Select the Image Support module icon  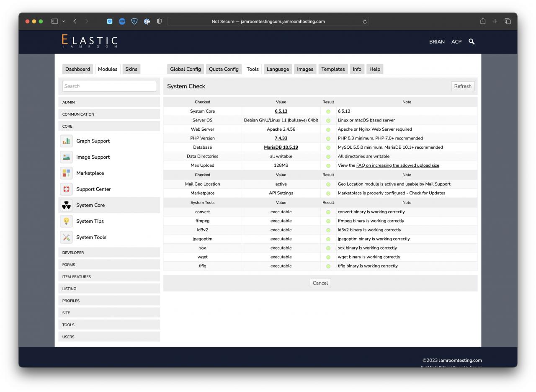pos(66,157)
